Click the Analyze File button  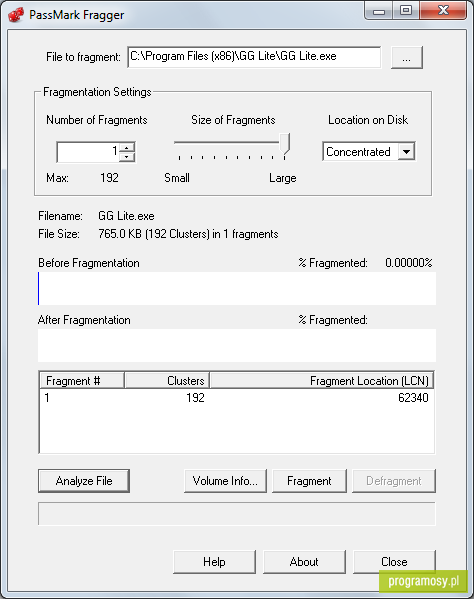(x=84, y=481)
